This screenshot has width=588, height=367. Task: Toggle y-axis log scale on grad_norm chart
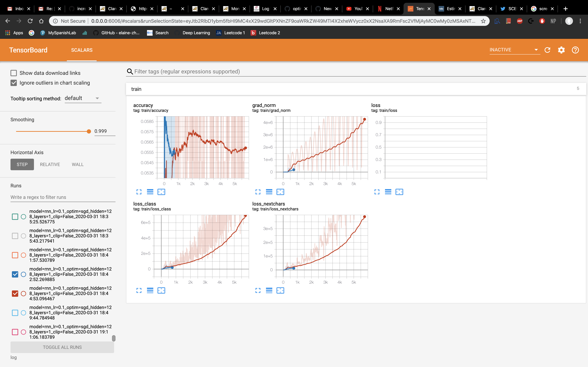coord(269,192)
